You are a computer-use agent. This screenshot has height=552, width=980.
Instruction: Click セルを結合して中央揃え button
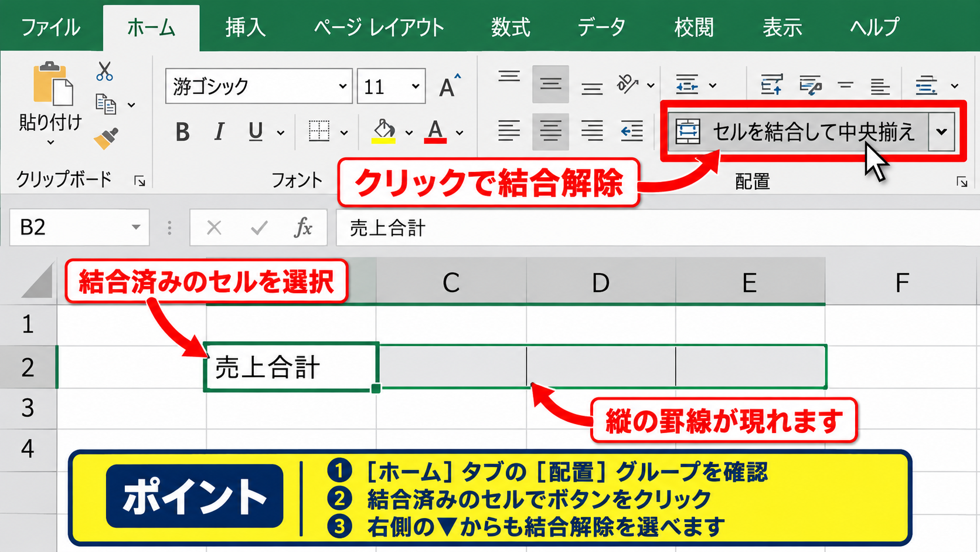tap(798, 132)
